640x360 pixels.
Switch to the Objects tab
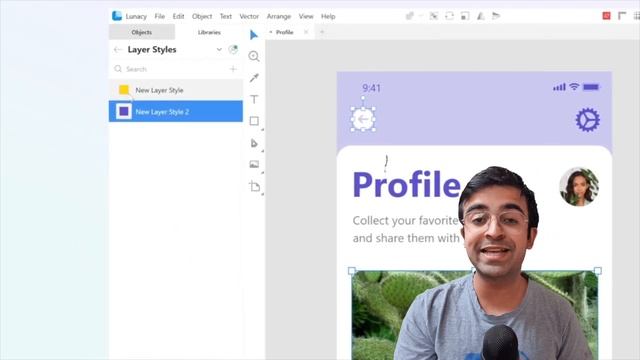pyautogui.click(x=142, y=32)
